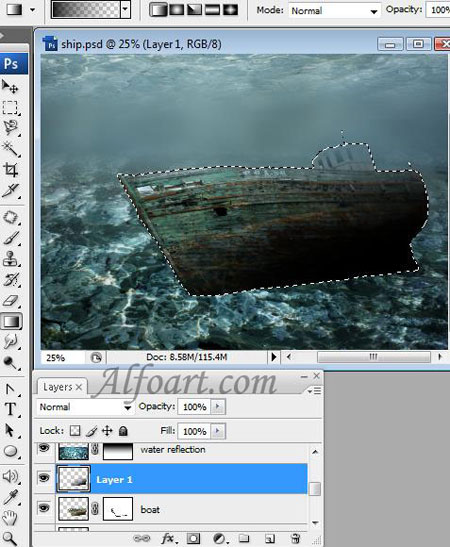Open the Layers panel options menu
Image resolution: width=450 pixels, height=547 pixels.
(x=315, y=391)
